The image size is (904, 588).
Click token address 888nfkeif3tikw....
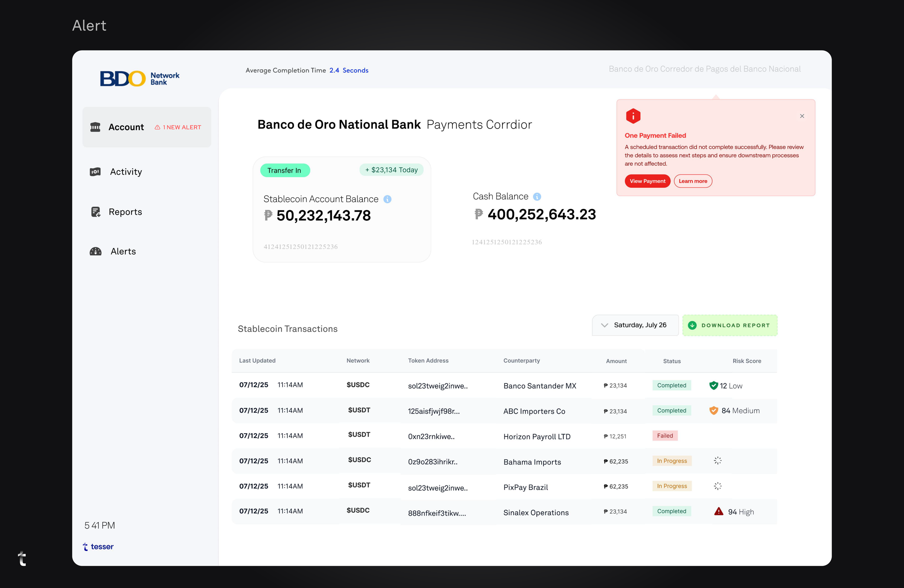437,513
